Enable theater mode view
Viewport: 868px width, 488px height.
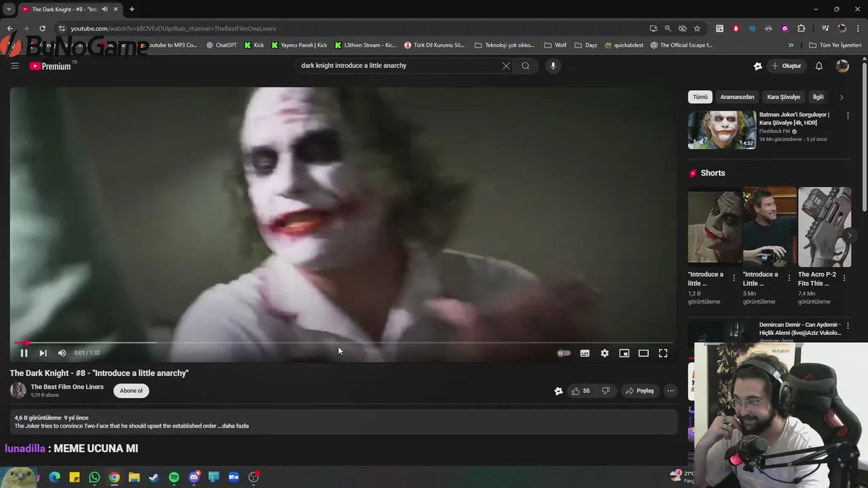pos(644,353)
